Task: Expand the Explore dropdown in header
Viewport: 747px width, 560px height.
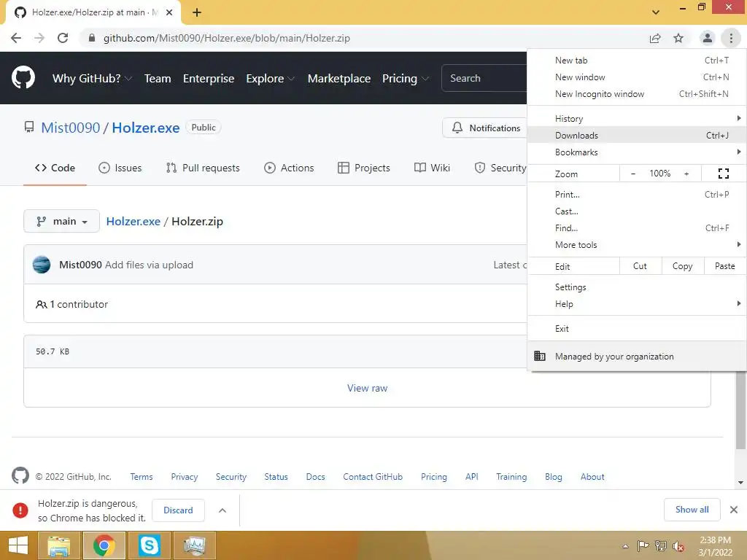Action: (270, 79)
